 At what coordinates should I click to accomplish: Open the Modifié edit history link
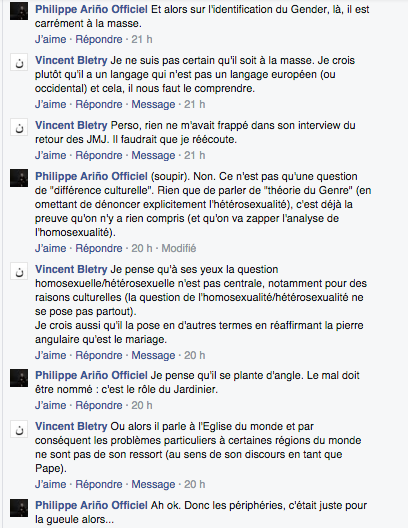click(179, 249)
